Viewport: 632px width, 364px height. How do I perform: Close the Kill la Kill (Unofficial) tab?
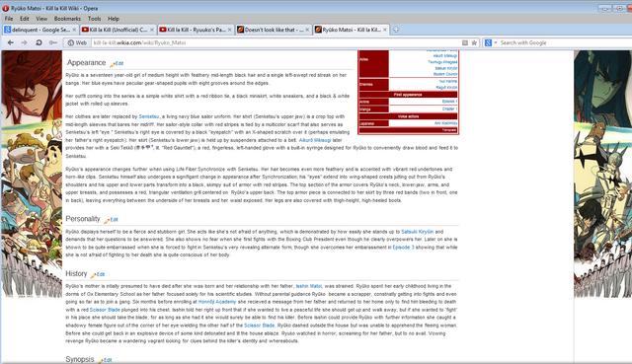[152, 30]
